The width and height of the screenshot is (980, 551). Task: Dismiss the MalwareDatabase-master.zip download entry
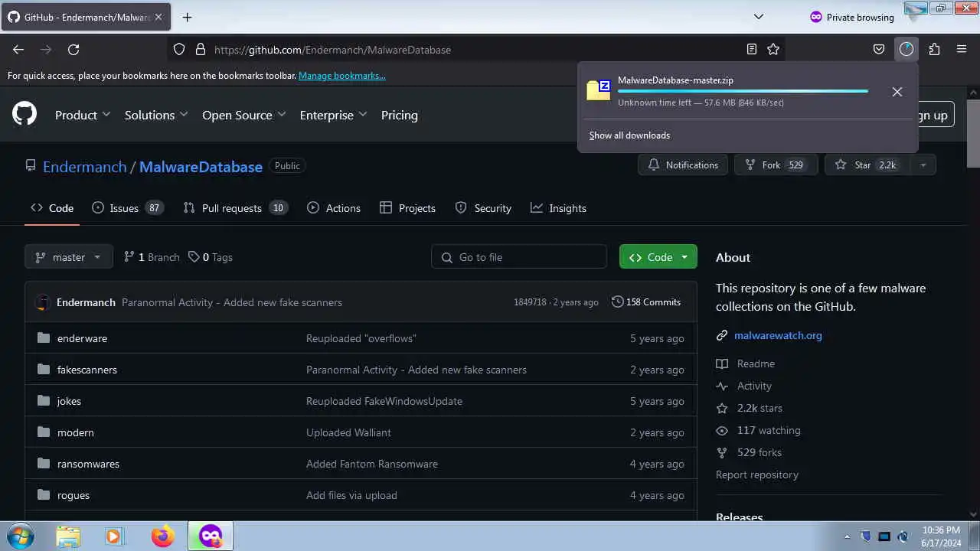click(897, 92)
